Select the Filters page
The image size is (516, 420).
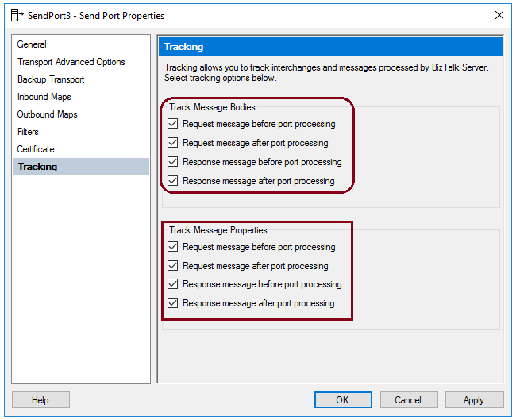(x=28, y=132)
